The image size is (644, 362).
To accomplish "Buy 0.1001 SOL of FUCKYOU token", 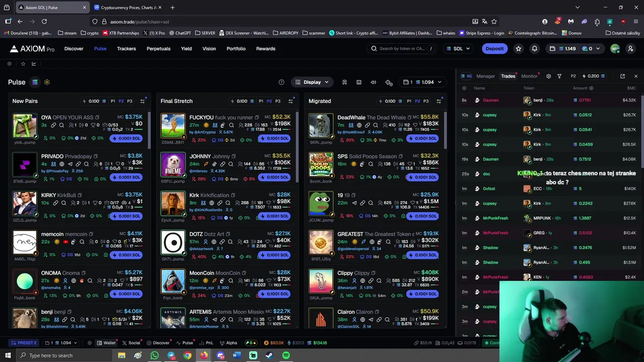I will click(274, 138).
